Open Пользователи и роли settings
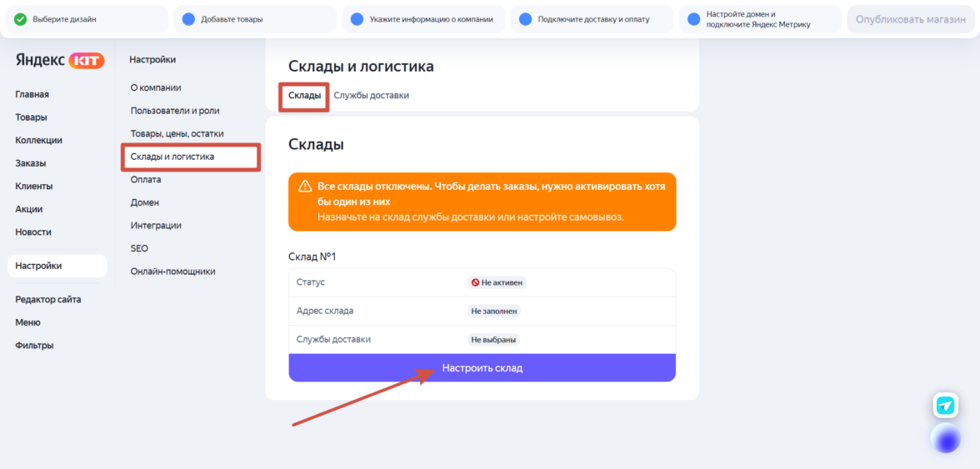This screenshot has width=980, height=469. pos(175,111)
